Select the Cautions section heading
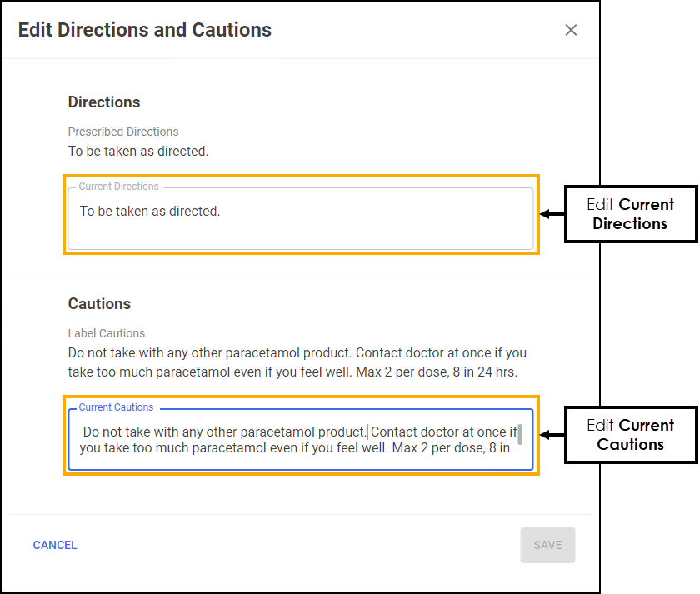Screen dimensions: 700x594 click(99, 304)
